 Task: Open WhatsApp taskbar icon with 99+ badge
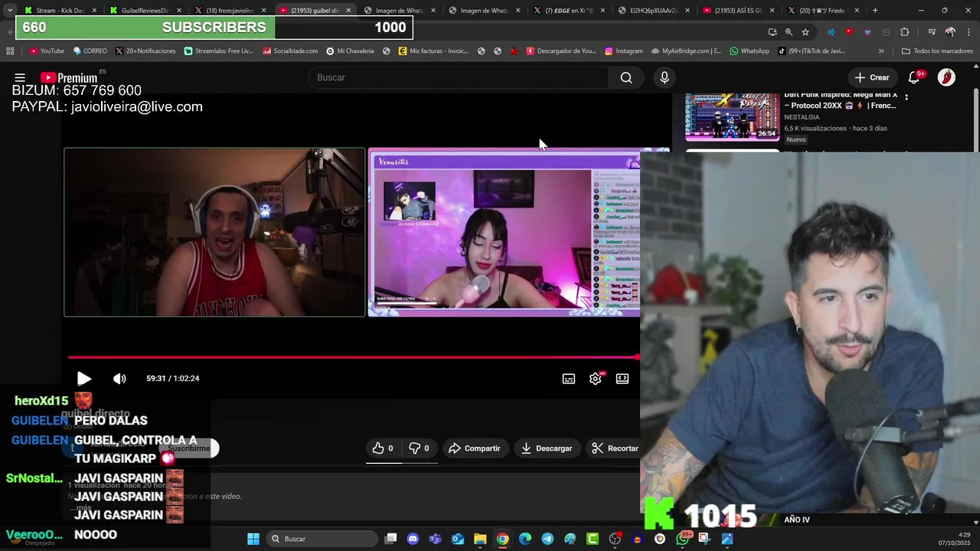tap(683, 539)
